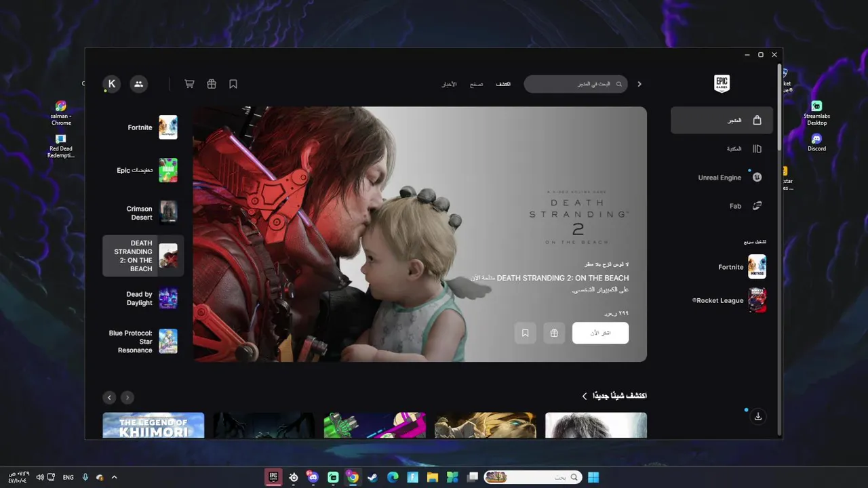Open Microsoft Edge from the taskbar

[393, 477]
